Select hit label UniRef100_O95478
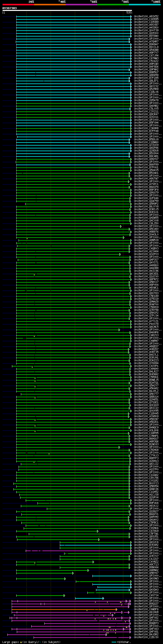Viewport: 163px width, 644px height. click(146, 100)
